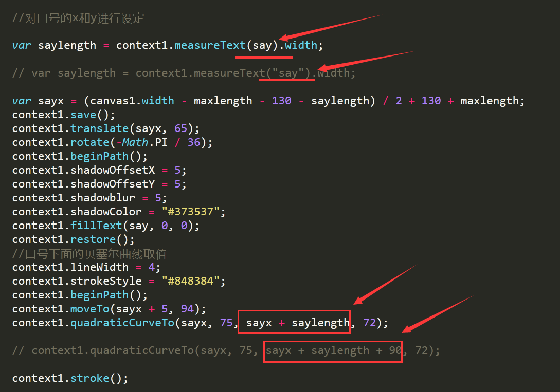Click the Chinese comment about Bezier curve
Image resolution: width=560 pixels, height=392 pixels.
click(x=89, y=254)
